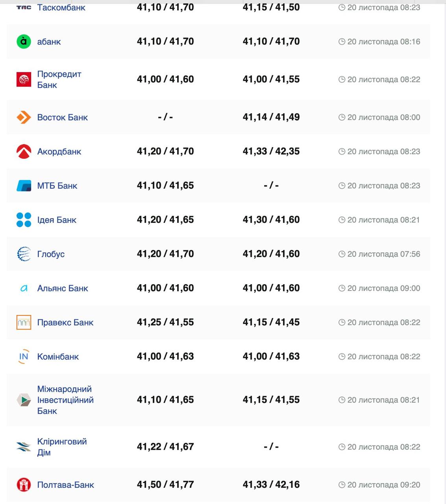The width and height of the screenshot is (446, 504).
Task: Click the green абанк logo icon
Action: point(24,42)
